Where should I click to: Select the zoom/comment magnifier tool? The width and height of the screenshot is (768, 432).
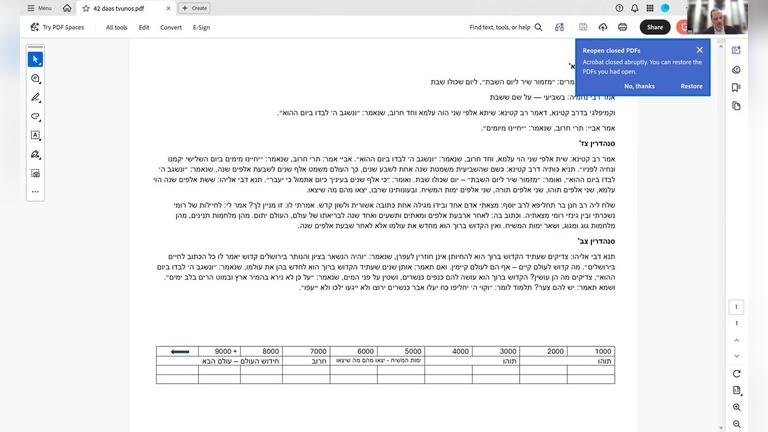(x=35, y=78)
